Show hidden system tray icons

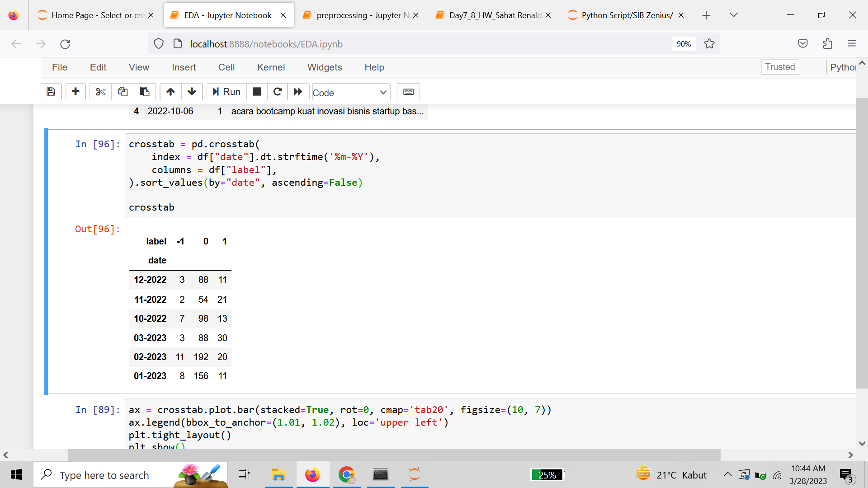(727, 474)
